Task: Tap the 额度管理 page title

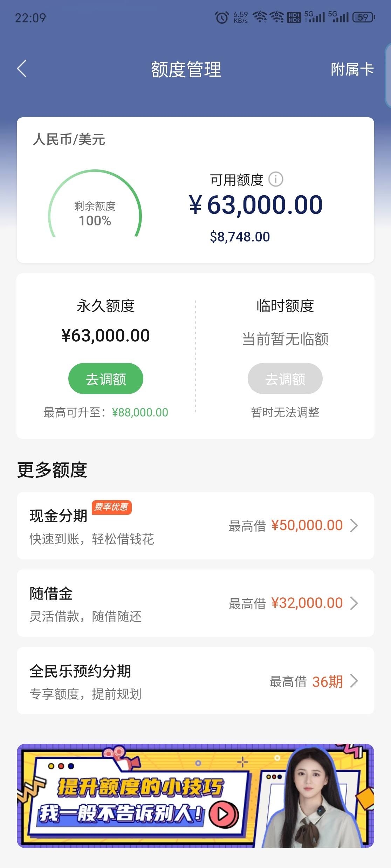Action: coord(186,69)
